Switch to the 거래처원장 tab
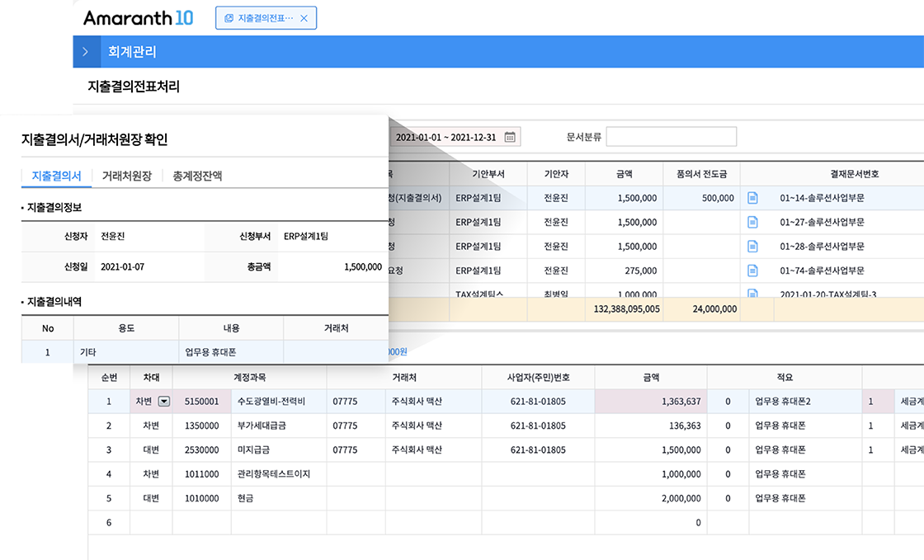 [x=127, y=176]
